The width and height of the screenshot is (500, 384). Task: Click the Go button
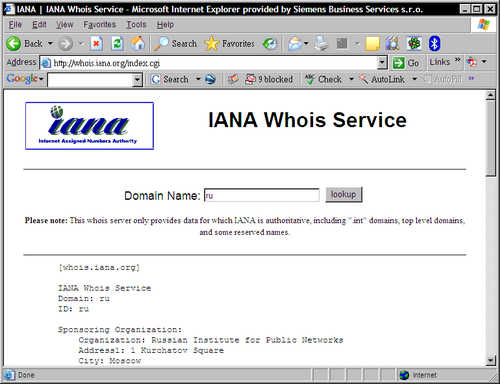tap(406, 63)
